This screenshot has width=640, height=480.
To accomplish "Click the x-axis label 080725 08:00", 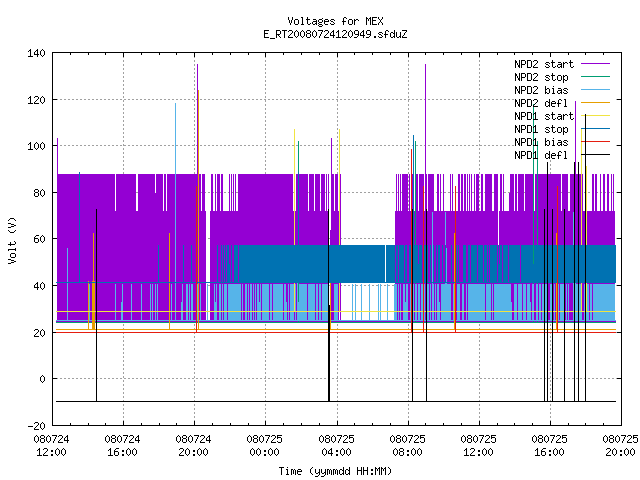I will (x=407, y=446).
